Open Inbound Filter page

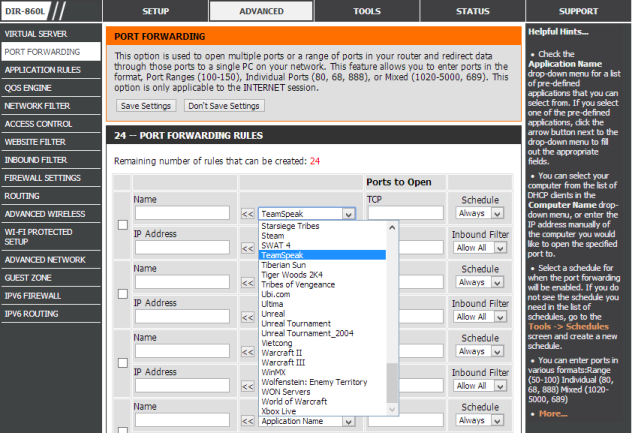click(50, 160)
